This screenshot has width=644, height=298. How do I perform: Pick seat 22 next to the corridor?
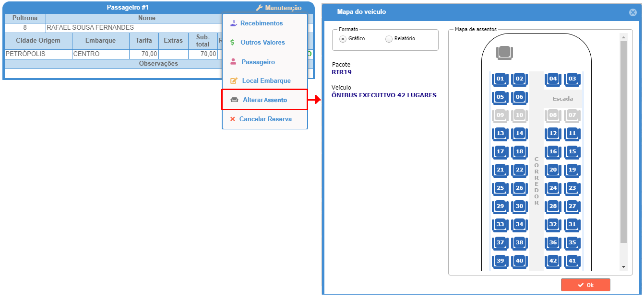coord(519,170)
